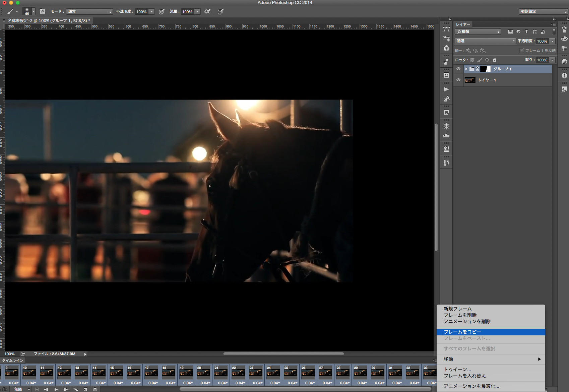Select the グループ 1 layer mask thumbnail
Viewport: 569px width, 392px height.
click(486, 69)
